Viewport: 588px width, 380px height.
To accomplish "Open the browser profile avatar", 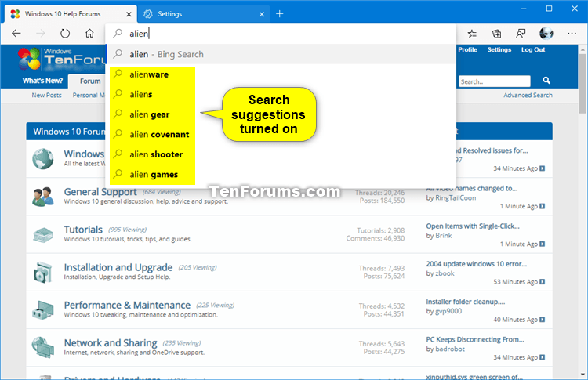I will click(x=546, y=34).
